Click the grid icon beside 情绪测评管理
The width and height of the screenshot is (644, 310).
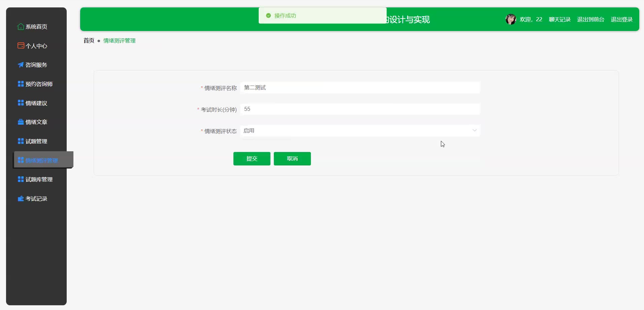tap(21, 160)
